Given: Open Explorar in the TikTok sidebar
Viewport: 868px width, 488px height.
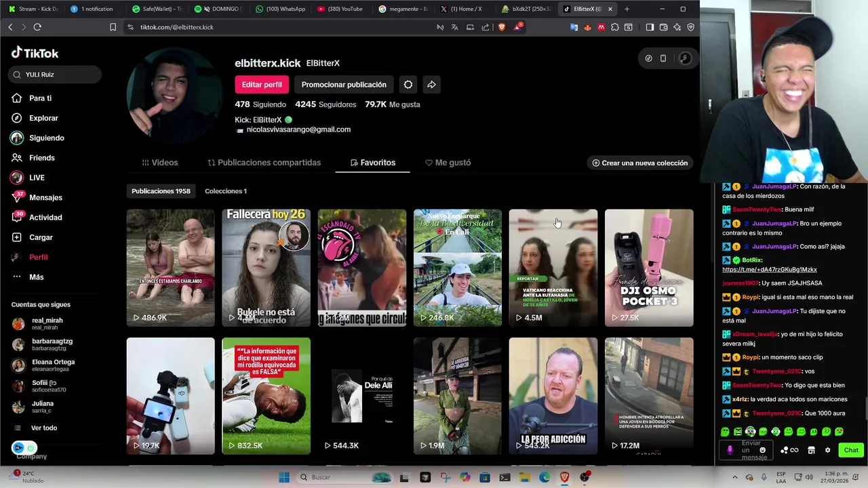Looking at the screenshot, I should click(x=35, y=118).
